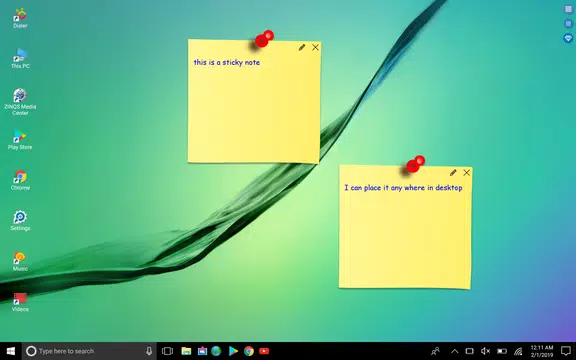Click the rectangular screen icon in the tray
Image resolution: width=576 pixels, height=360 pixels.
(x=469, y=351)
